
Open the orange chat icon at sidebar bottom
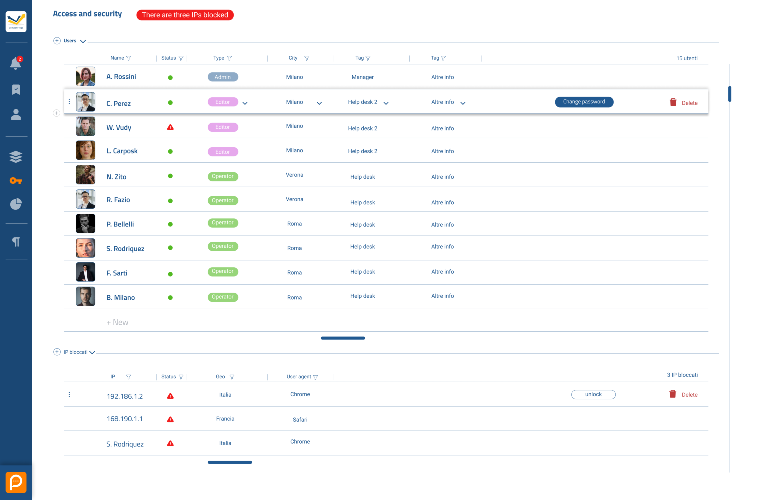coord(16,482)
